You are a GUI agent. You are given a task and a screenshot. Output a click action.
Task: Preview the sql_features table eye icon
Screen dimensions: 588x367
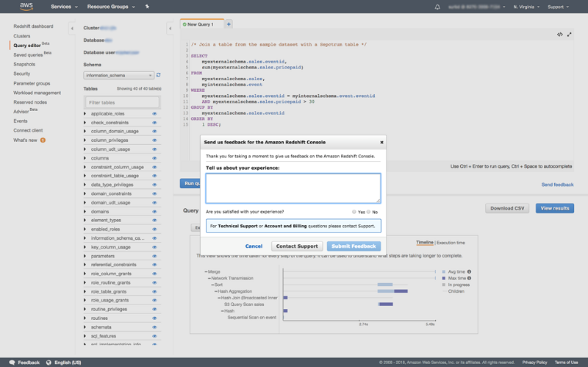point(154,336)
